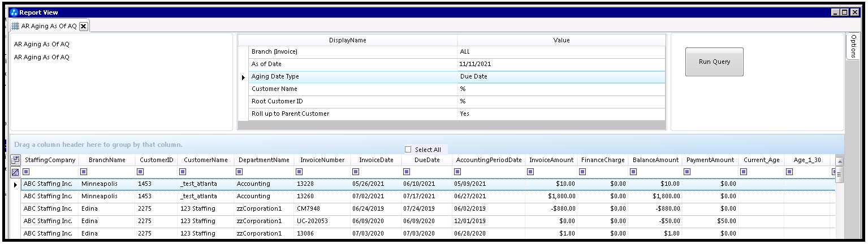Select invoice number 13228 cell
This screenshot has height=244, width=868.
click(x=322, y=184)
